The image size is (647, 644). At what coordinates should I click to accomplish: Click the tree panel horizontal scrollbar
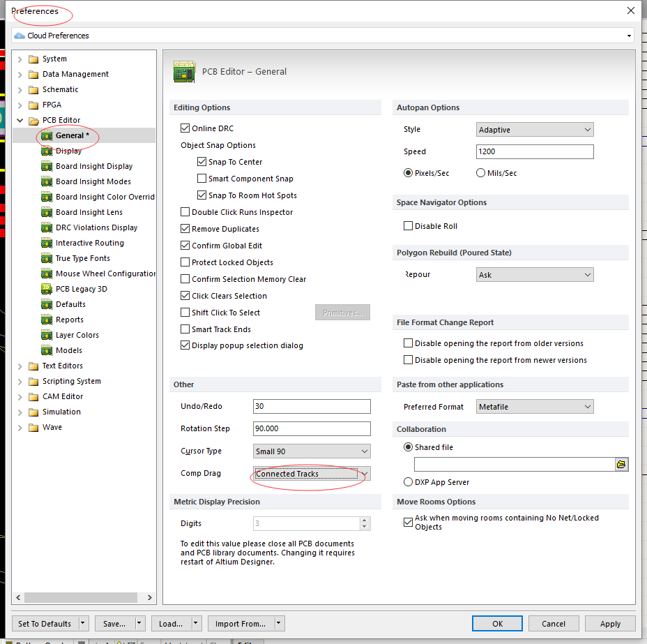pyautogui.click(x=81, y=597)
